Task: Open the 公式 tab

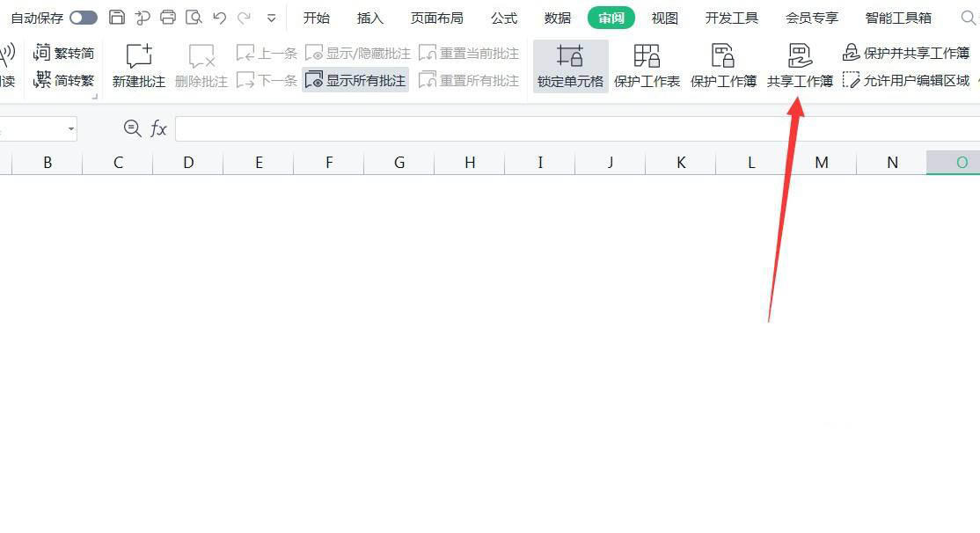Action: tap(504, 18)
